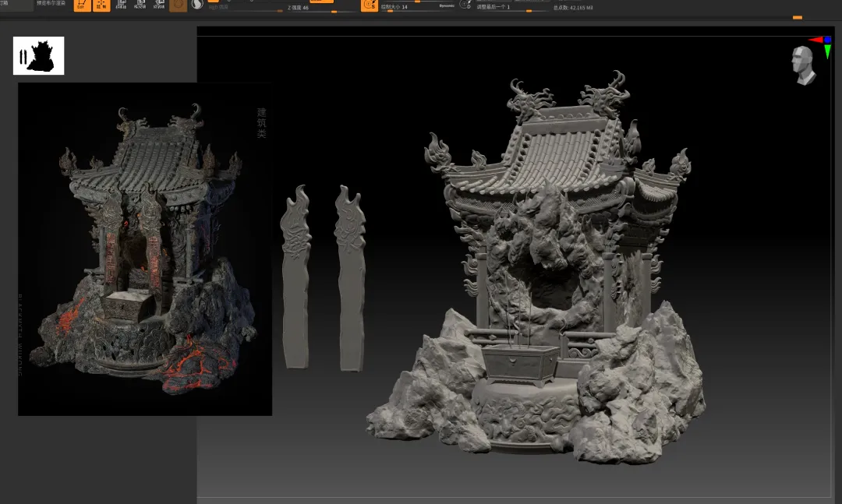Select the silhouette thumbnail preview
The image size is (842, 504).
click(38, 56)
